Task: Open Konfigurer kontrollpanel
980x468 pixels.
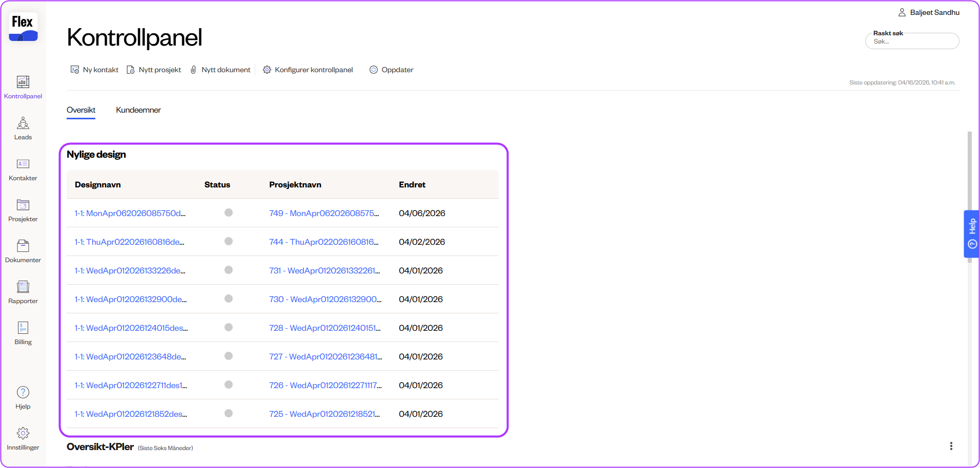Action: pyautogui.click(x=308, y=70)
